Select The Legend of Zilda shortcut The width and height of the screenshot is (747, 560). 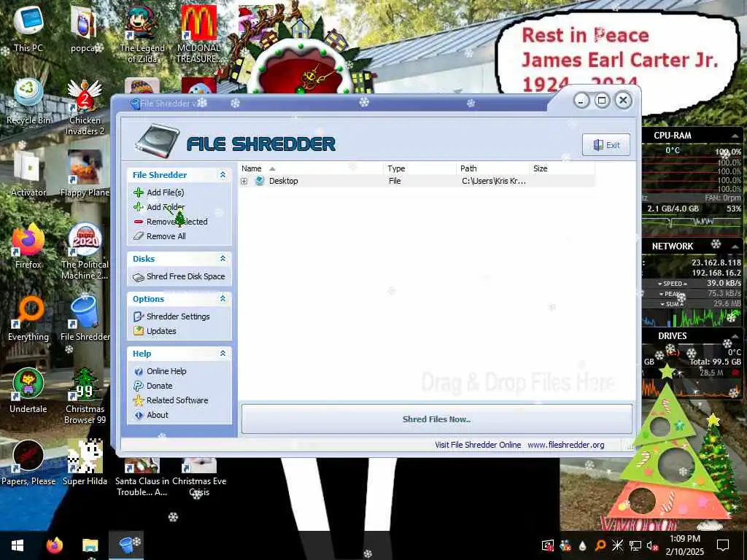(x=142, y=35)
